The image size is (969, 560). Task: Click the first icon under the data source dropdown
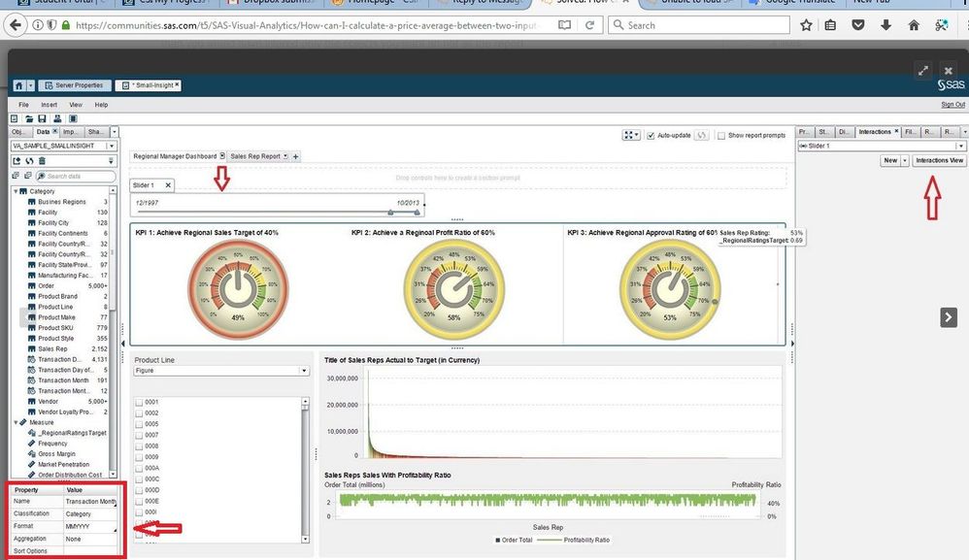point(17,160)
